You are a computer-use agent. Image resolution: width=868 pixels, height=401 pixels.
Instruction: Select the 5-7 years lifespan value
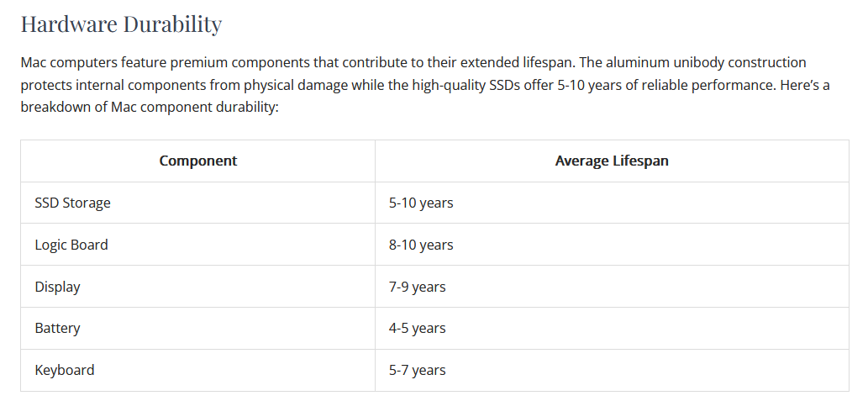click(x=417, y=370)
